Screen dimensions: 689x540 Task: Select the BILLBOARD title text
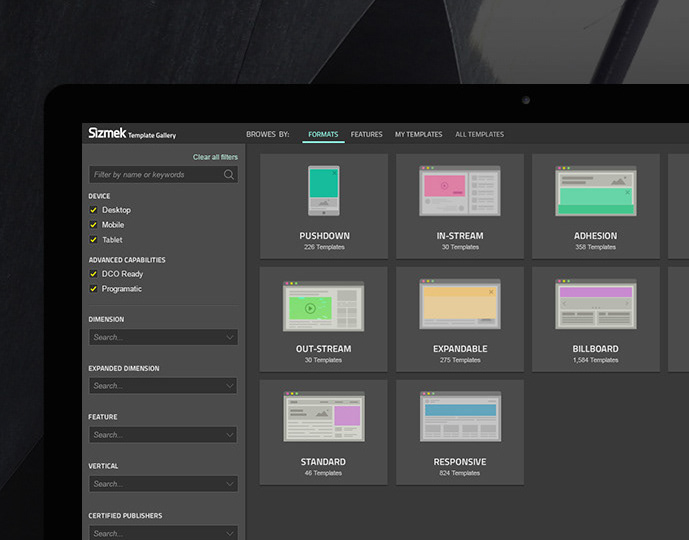click(x=595, y=349)
